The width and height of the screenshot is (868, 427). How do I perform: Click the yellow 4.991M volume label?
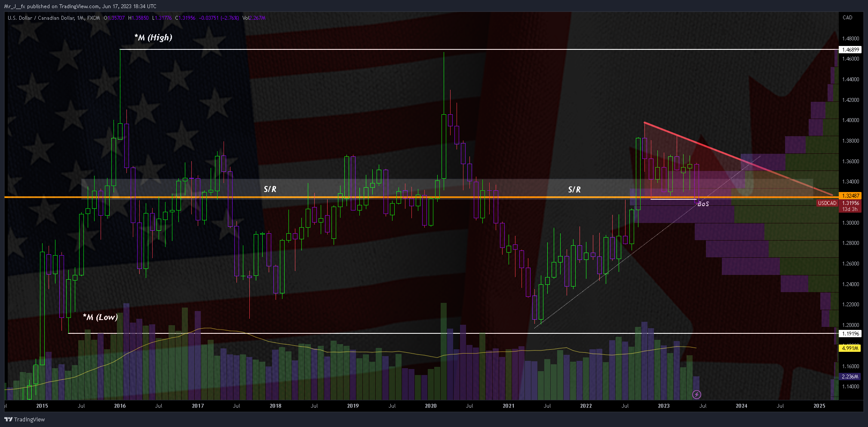pos(850,348)
